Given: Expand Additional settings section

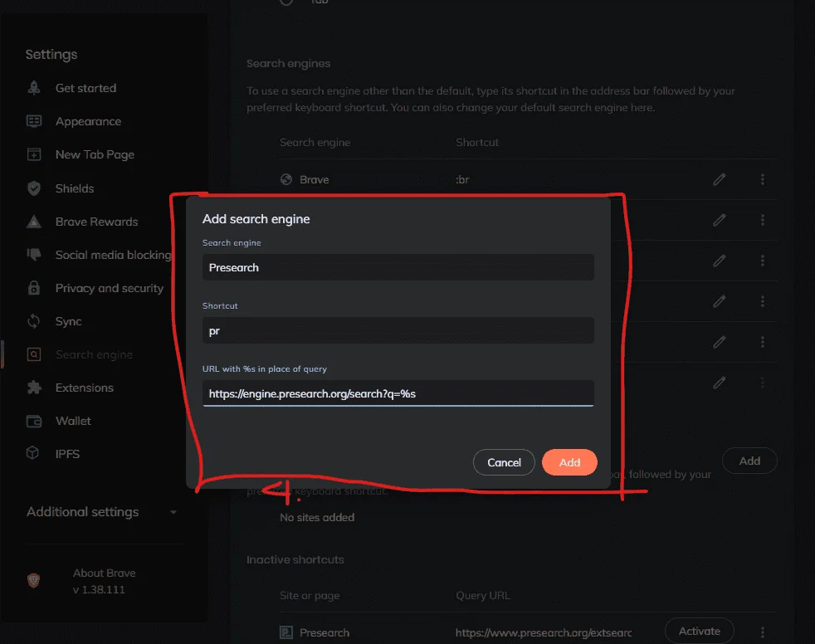Looking at the screenshot, I should click(x=102, y=512).
